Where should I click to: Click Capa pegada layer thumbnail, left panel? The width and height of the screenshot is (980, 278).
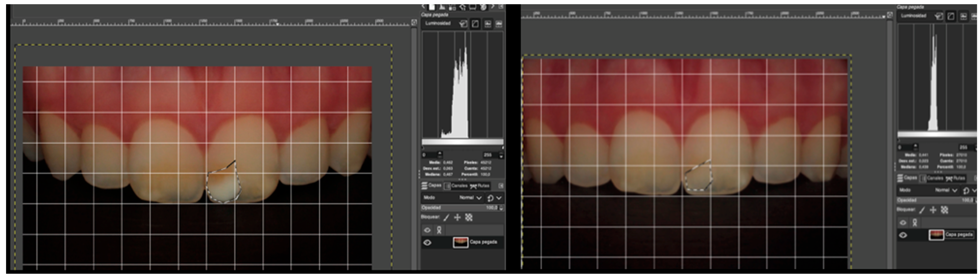460,242
